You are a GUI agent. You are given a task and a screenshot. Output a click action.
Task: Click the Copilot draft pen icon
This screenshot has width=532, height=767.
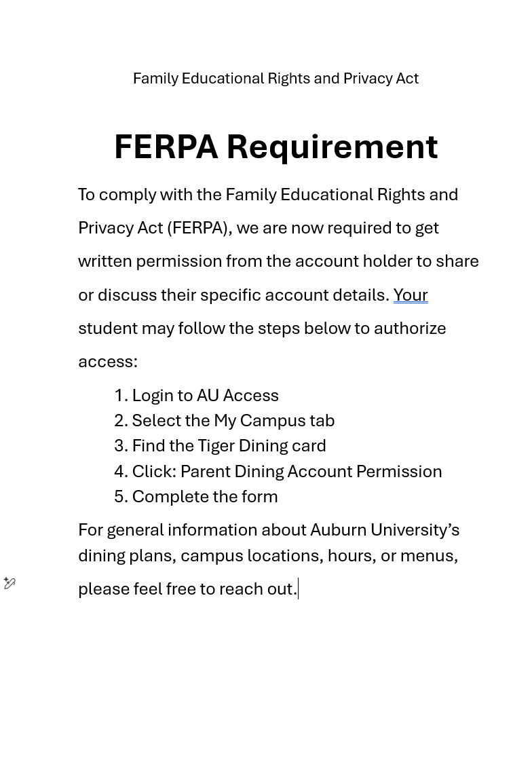(9, 583)
